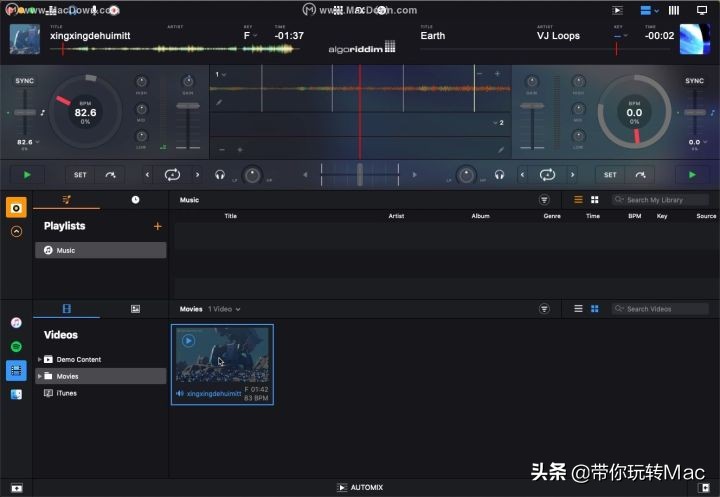Viewport: 720px width, 497px height.
Task: Play the right deck track
Action: pos(692,175)
